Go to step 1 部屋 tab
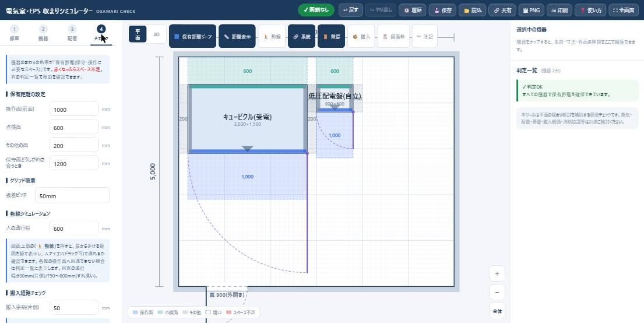The image size is (644, 323). (15, 33)
